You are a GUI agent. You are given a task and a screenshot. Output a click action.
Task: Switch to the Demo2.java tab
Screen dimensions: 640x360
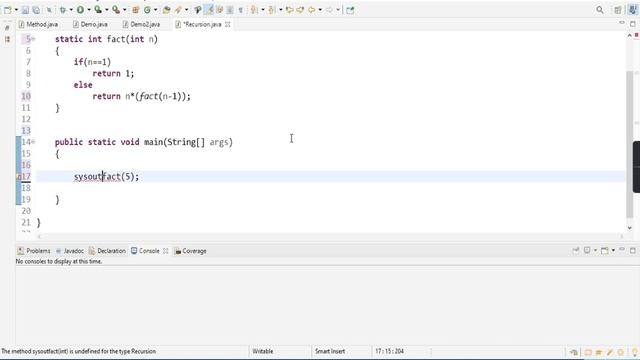[141, 24]
